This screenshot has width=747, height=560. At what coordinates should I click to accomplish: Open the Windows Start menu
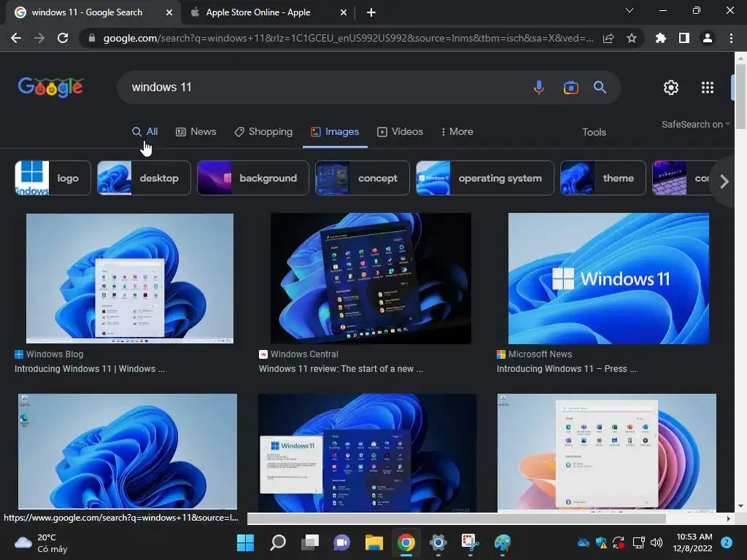[245, 542]
